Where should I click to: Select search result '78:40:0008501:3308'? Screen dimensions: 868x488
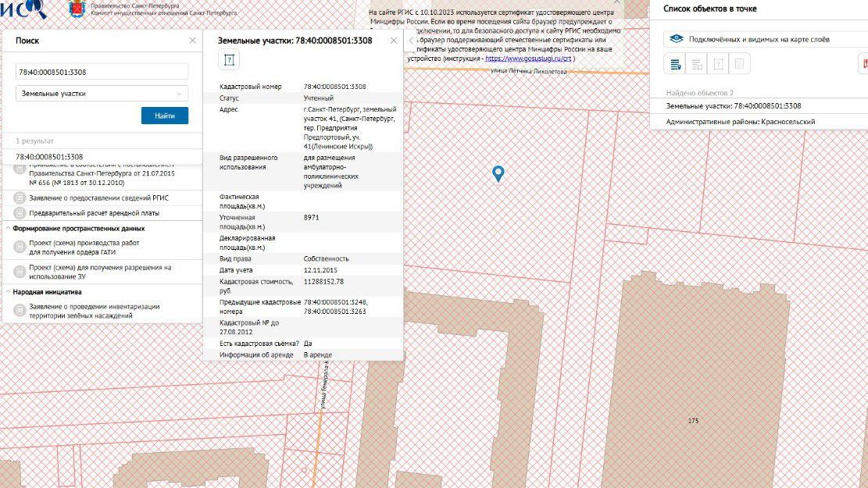50,155
